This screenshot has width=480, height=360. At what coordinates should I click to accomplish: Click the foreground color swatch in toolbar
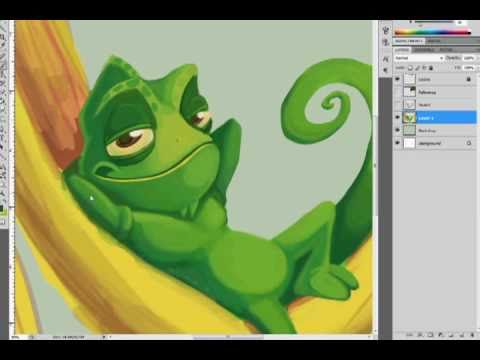point(2,209)
